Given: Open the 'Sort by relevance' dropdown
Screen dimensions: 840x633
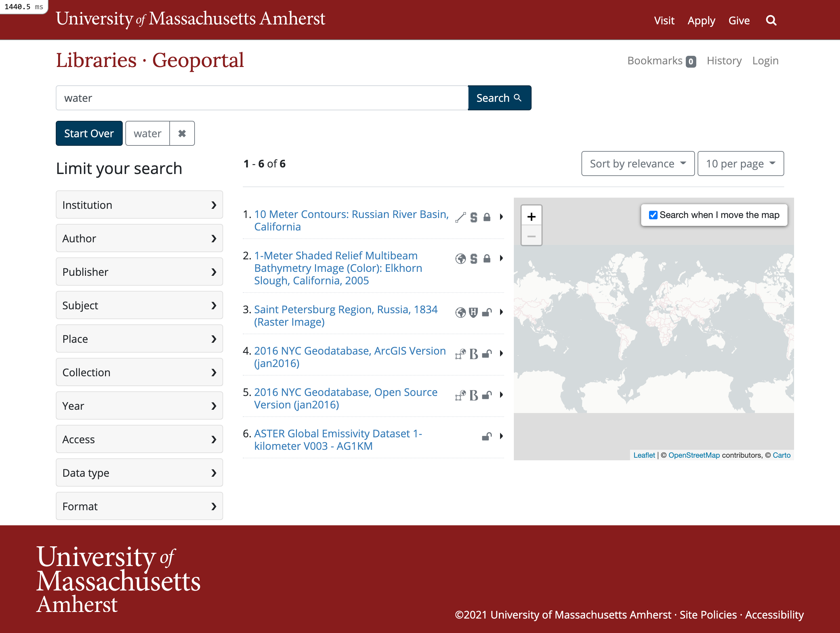Looking at the screenshot, I should [638, 164].
